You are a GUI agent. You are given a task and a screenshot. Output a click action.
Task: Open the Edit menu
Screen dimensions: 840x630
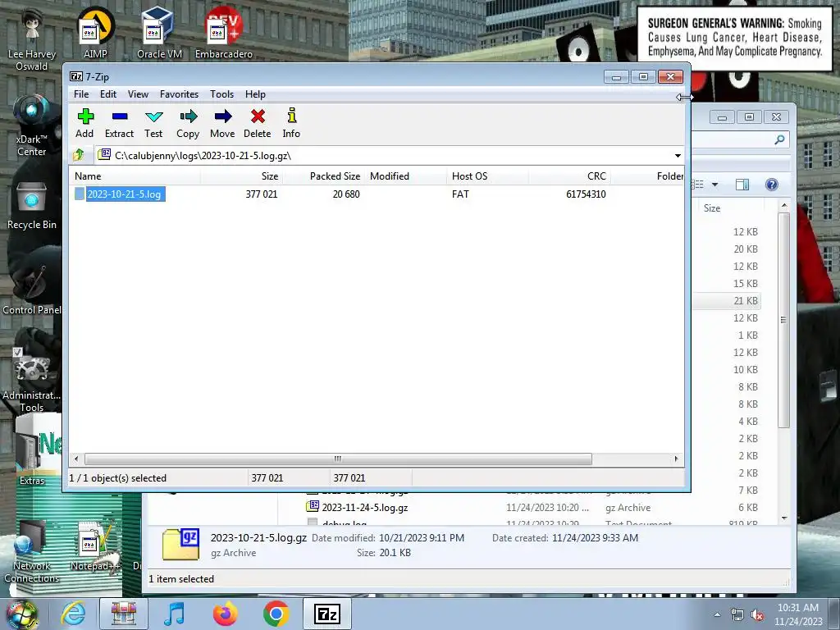[108, 94]
